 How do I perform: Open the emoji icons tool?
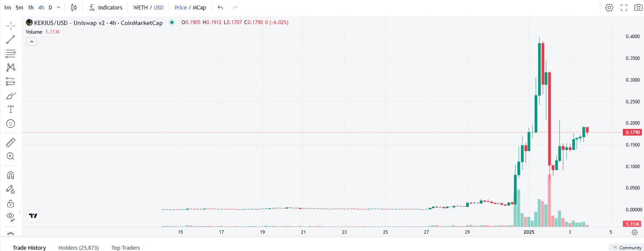[11, 123]
